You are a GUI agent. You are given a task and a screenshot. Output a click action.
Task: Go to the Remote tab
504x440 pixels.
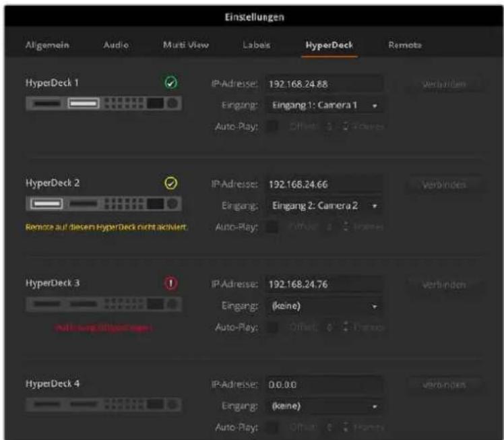(x=405, y=45)
